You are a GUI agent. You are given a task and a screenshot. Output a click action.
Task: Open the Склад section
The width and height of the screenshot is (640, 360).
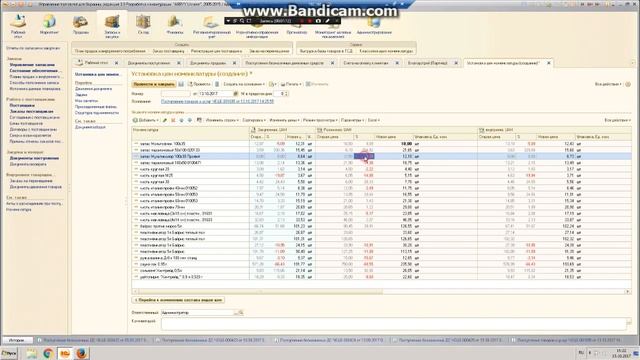tap(143, 24)
